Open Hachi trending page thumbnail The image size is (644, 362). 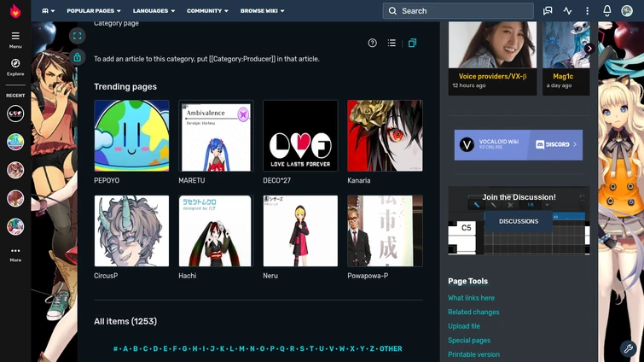pyautogui.click(x=216, y=231)
